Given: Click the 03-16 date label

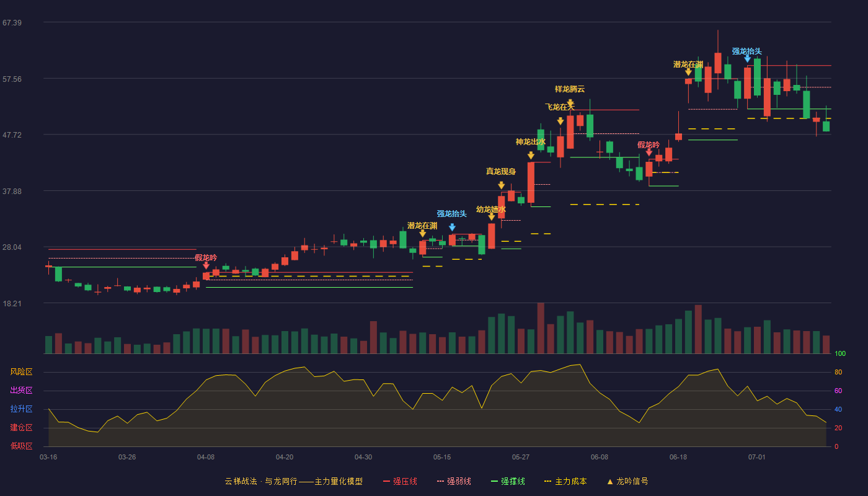Looking at the screenshot, I should pos(48,457).
